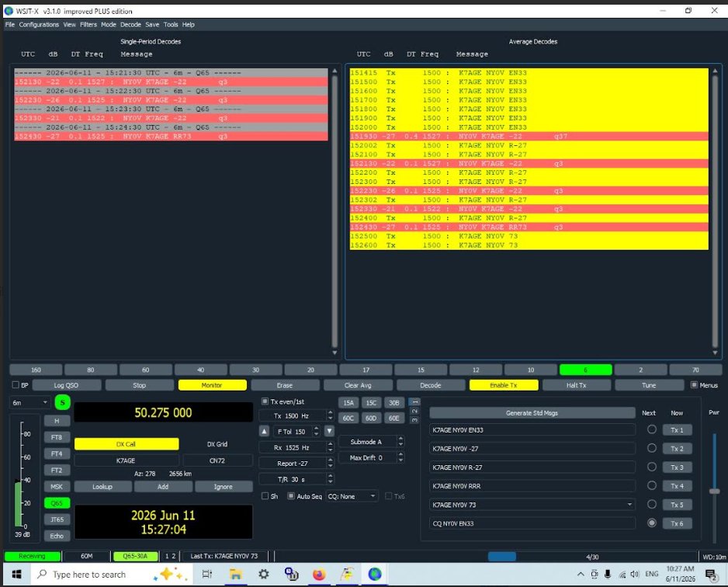Click the green S band hopping button

(x=62, y=402)
